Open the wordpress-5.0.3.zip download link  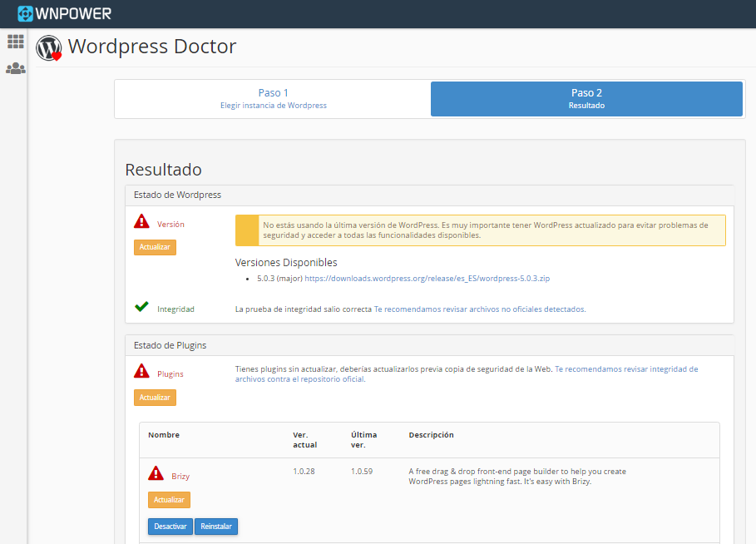tap(427, 279)
